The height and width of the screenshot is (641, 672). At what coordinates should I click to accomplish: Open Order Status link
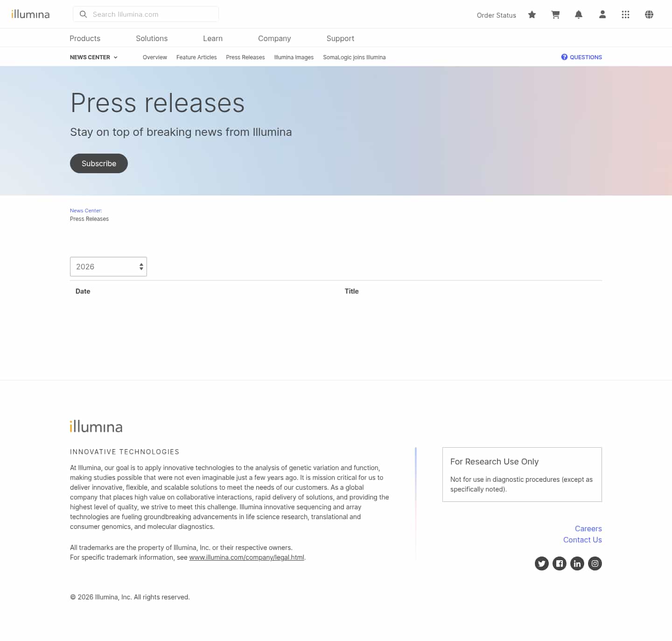496,15
